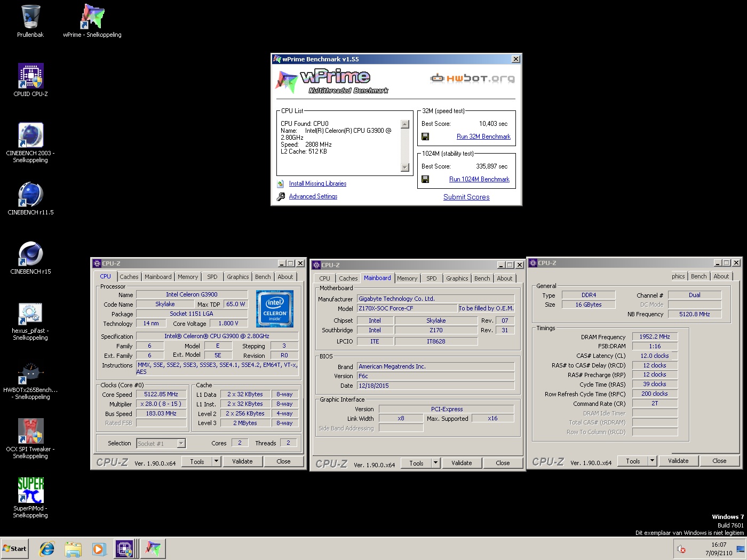The height and width of the screenshot is (560, 747).
Task: Open the Windows Start menu
Action: click(x=15, y=549)
